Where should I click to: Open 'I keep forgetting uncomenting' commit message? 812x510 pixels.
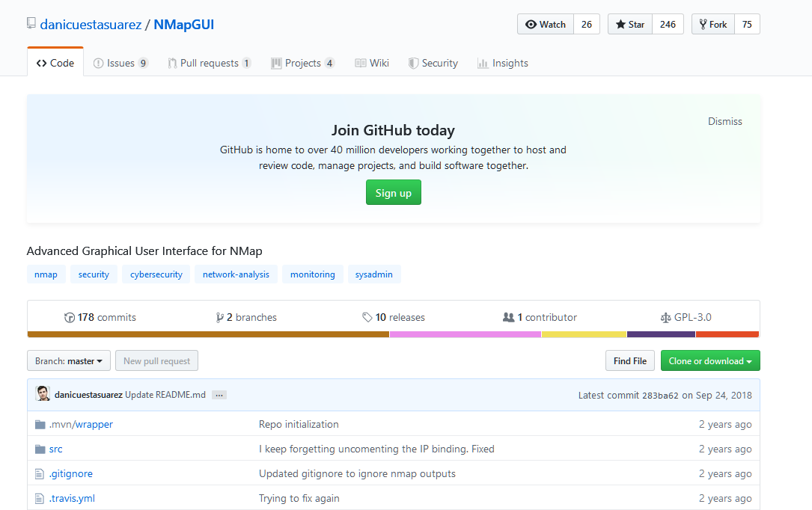pos(376,449)
